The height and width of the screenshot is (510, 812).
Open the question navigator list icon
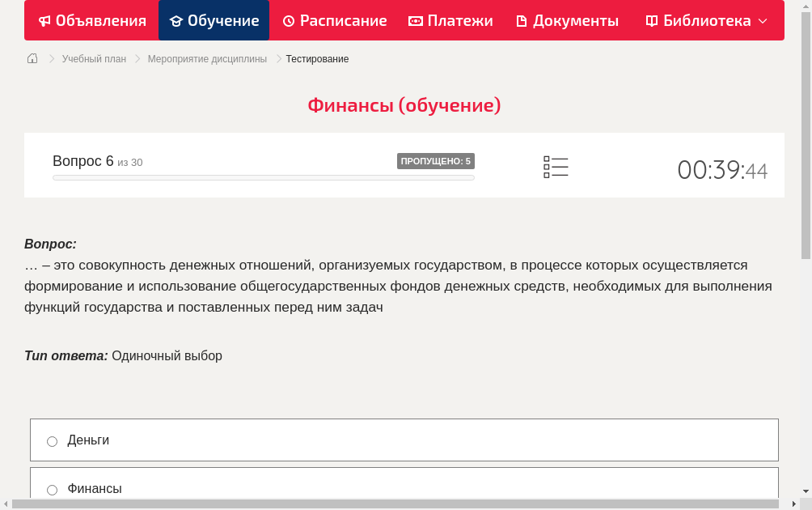click(x=556, y=166)
